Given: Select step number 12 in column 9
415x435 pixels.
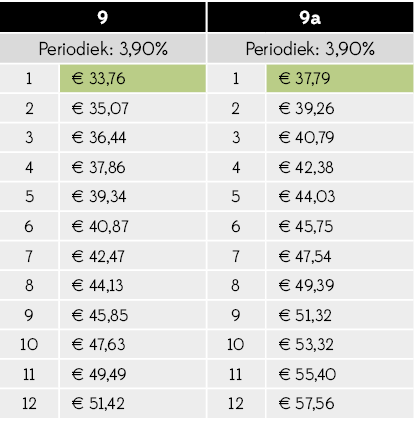Looking at the screenshot, I should [29, 403].
